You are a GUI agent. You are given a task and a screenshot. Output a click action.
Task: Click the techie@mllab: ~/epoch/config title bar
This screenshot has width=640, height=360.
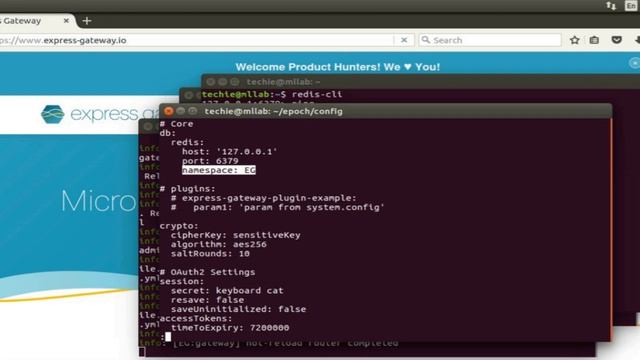point(273,111)
